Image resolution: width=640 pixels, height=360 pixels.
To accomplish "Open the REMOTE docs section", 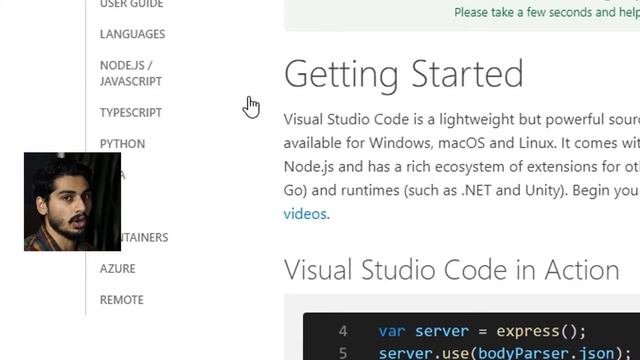I will point(122,300).
